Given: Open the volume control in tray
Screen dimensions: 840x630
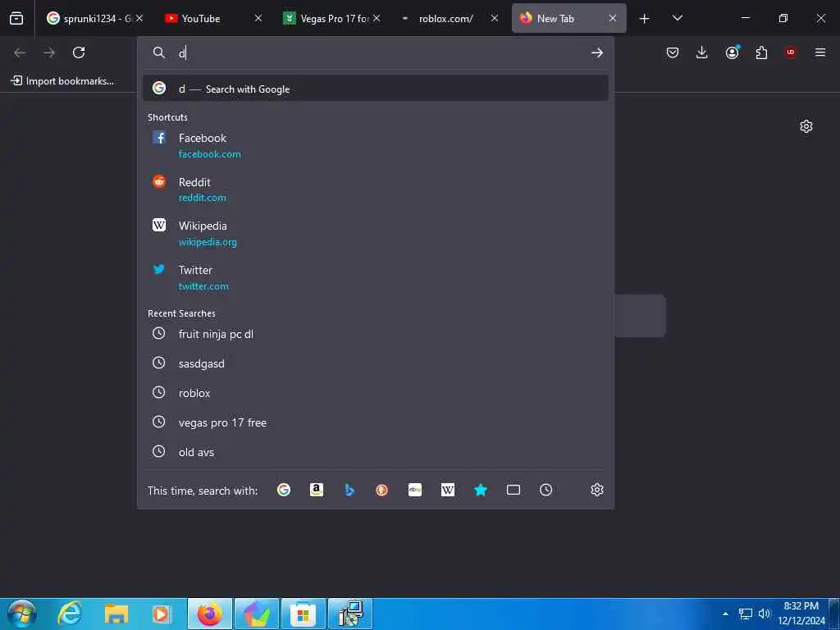Looking at the screenshot, I should (x=764, y=614).
